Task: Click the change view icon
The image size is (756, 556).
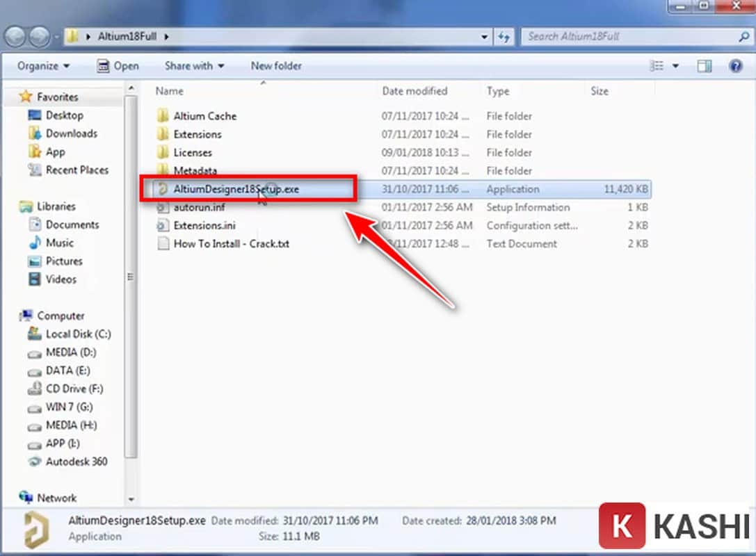Action: click(x=657, y=65)
